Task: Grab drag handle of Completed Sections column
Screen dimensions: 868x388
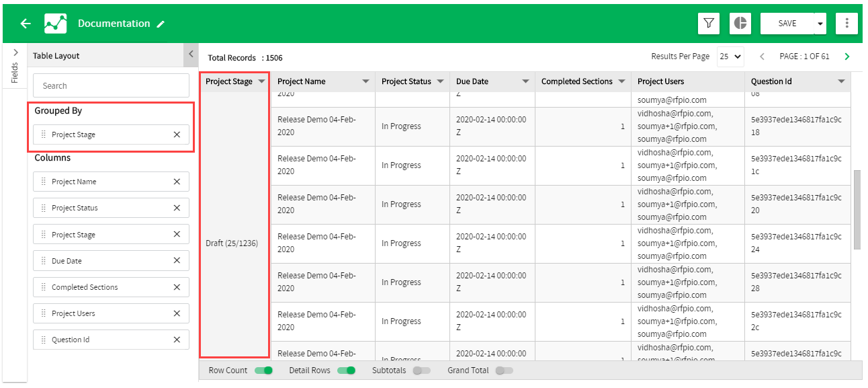Action: (x=44, y=287)
